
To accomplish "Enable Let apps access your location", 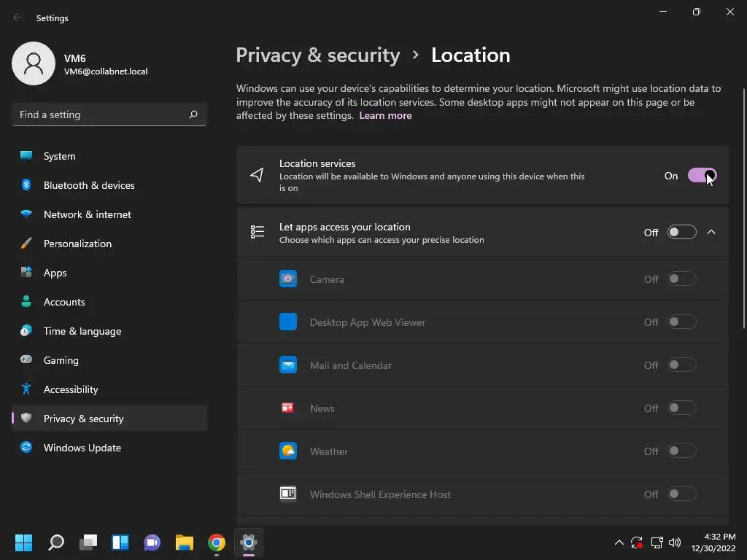I will click(x=681, y=233).
